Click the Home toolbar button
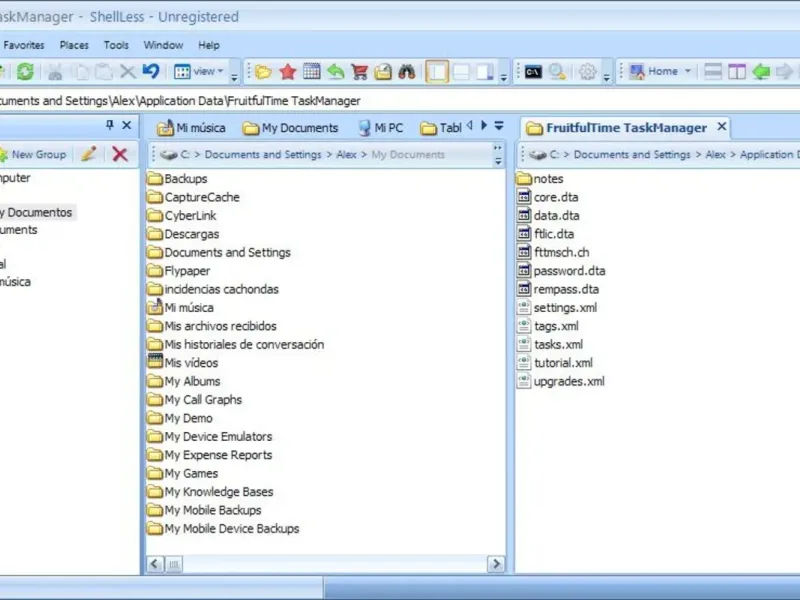 (654, 71)
